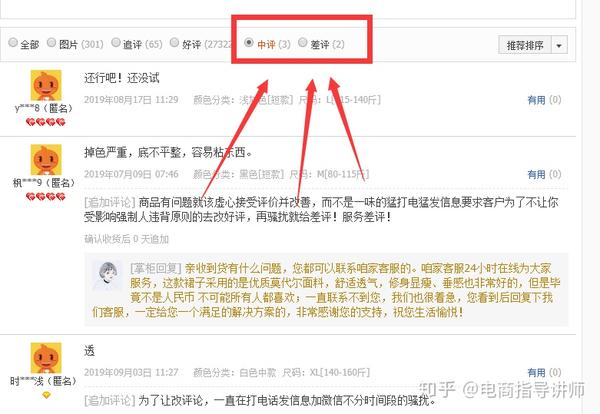Click the 推荐排序 sort button

[x=525, y=45]
